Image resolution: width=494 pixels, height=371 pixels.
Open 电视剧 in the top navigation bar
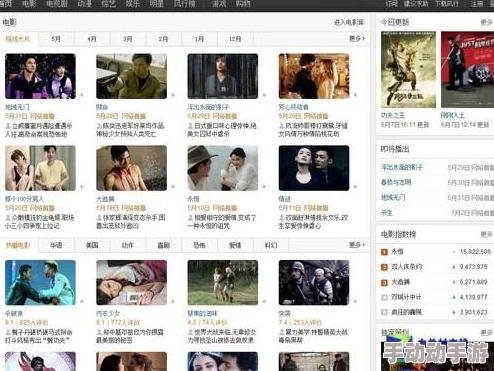coord(57,4)
